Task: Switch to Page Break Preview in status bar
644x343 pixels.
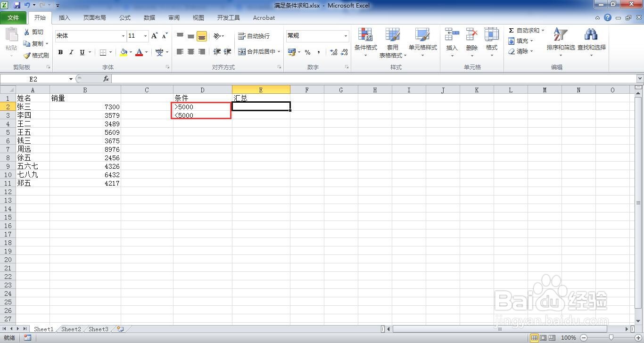Action: pyautogui.click(x=552, y=338)
